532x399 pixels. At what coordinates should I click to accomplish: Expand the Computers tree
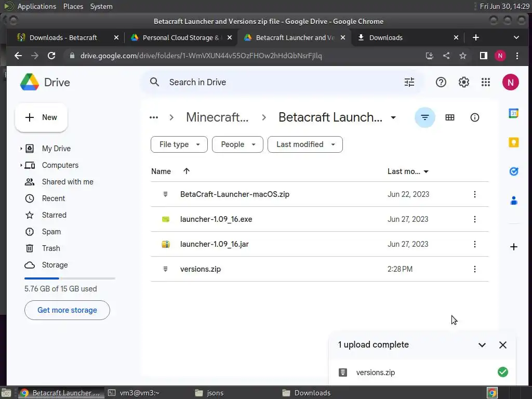21,165
